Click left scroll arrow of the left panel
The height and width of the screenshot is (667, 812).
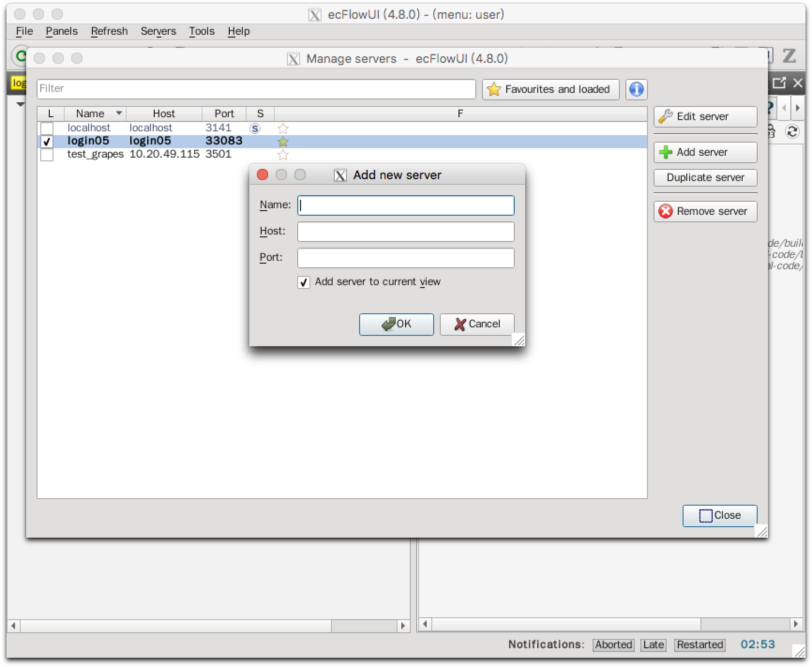pyautogui.click(x=13, y=625)
